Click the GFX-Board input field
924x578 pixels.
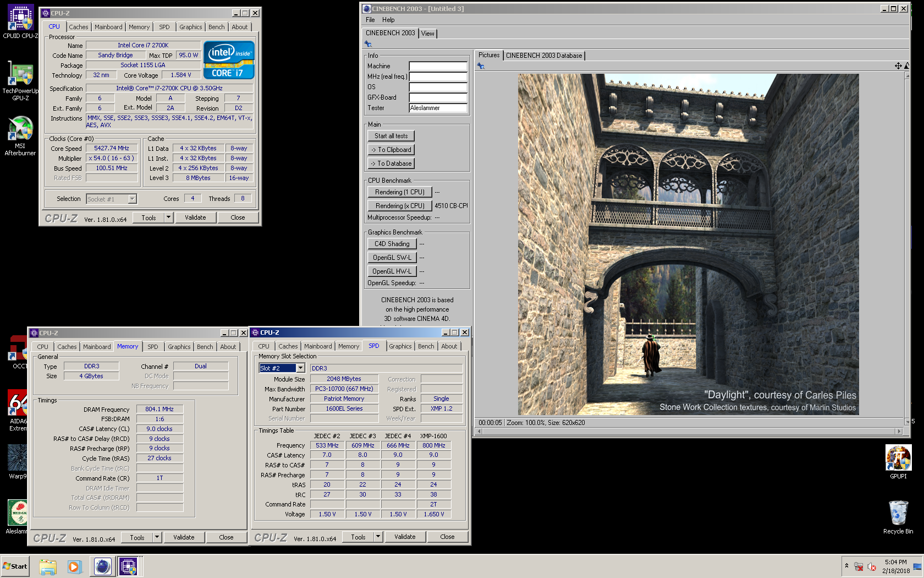(438, 97)
